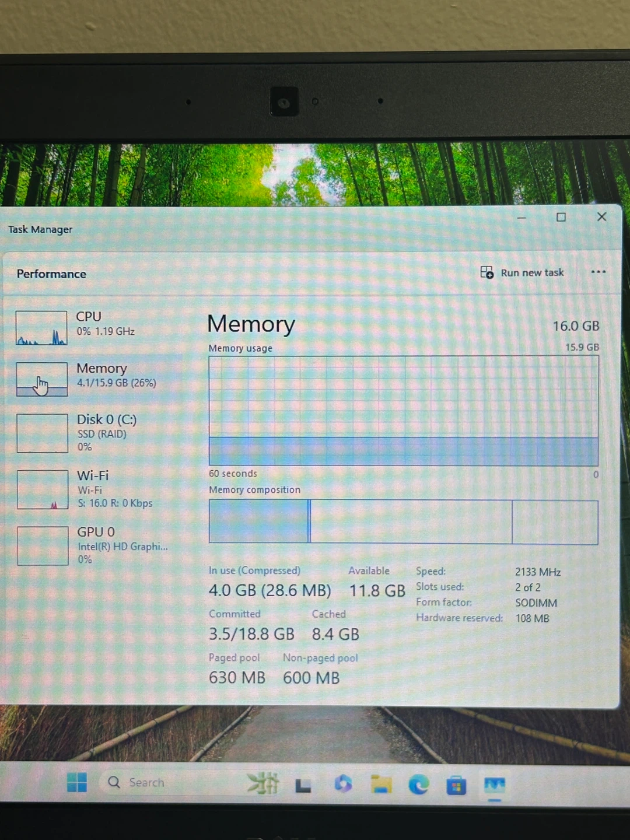Select Wi-Fi in the performance list
This screenshot has height=840, width=630.
[93, 489]
